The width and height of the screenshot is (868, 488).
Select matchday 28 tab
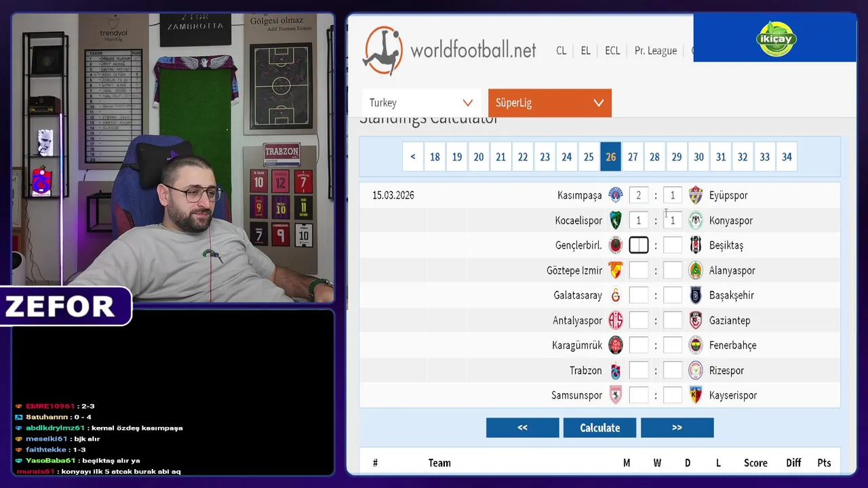(654, 157)
